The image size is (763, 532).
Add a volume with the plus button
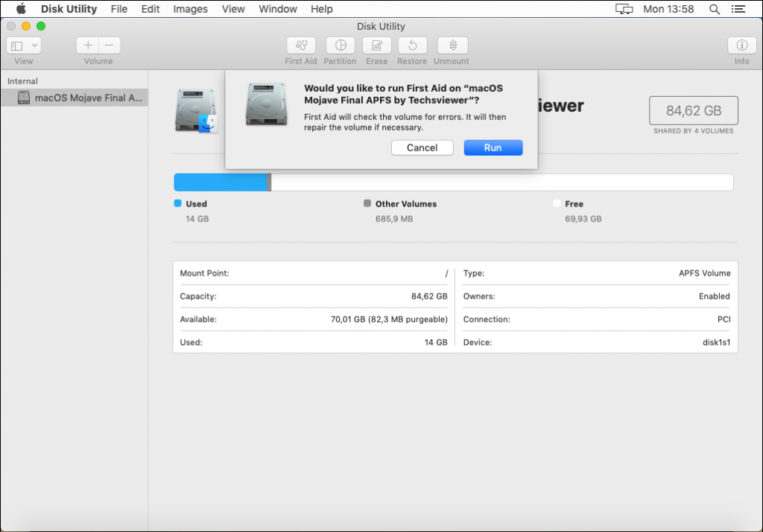88,45
